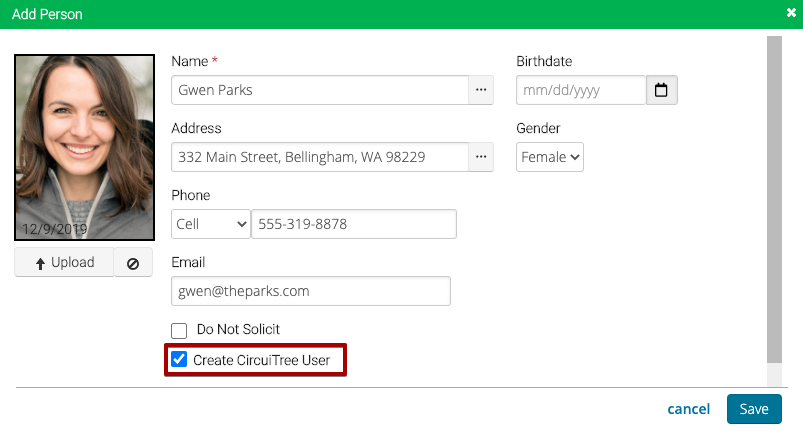
Task: Click into the Name input field
Action: pos(320,90)
